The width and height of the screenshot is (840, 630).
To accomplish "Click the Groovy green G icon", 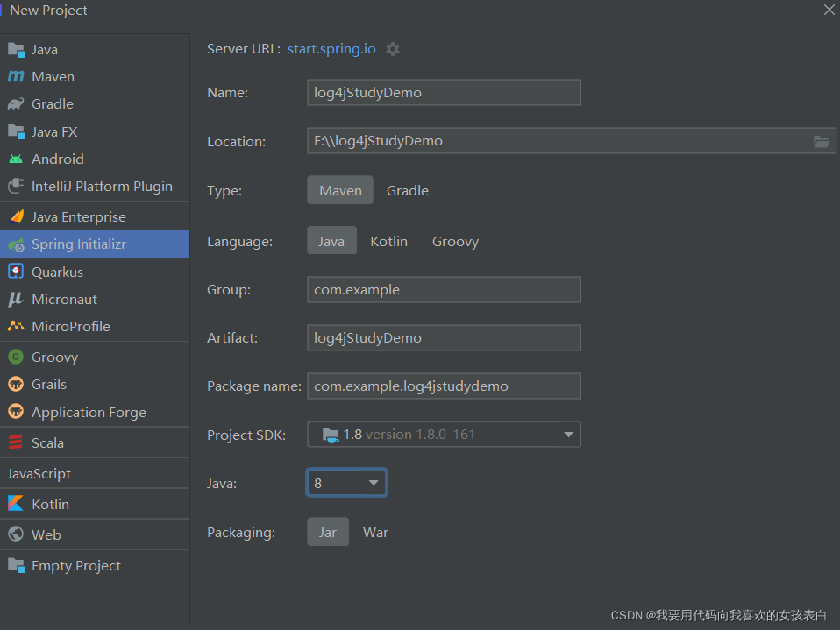I will [16, 357].
